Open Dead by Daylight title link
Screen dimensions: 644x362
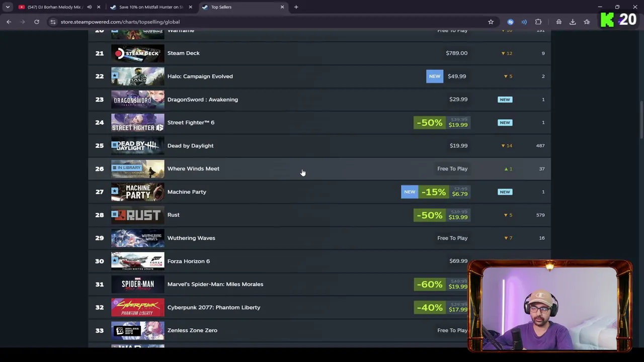(190, 145)
